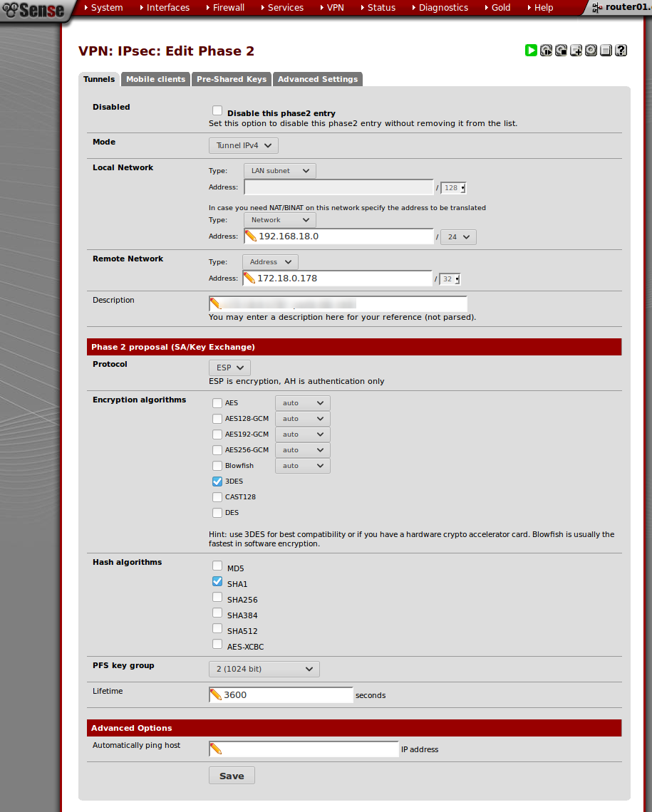Uncheck the 3DES encryption checkbox
This screenshot has height=812, width=652.
tap(217, 481)
